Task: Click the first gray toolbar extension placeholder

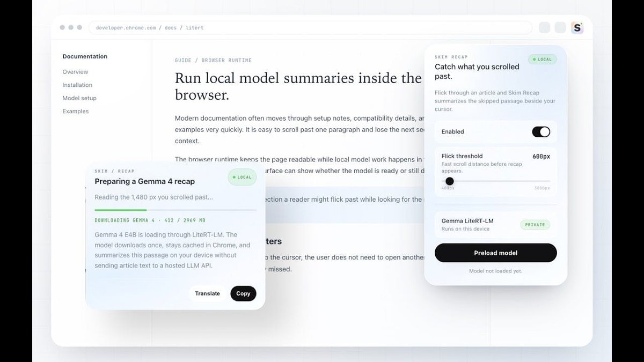Action: pyautogui.click(x=545, y=28)
